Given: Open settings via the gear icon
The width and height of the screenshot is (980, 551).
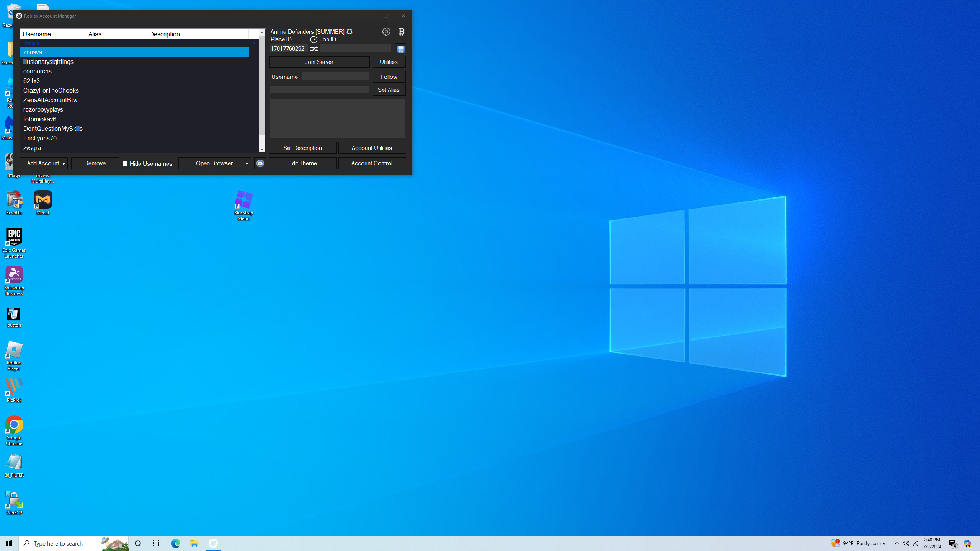Looking at the screenshot, I should 386,31.
